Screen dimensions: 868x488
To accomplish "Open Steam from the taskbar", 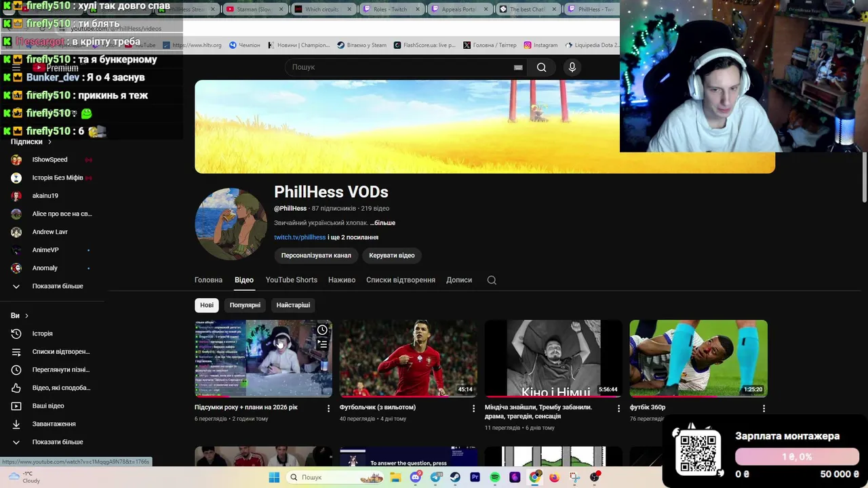I will coord(455,477).
